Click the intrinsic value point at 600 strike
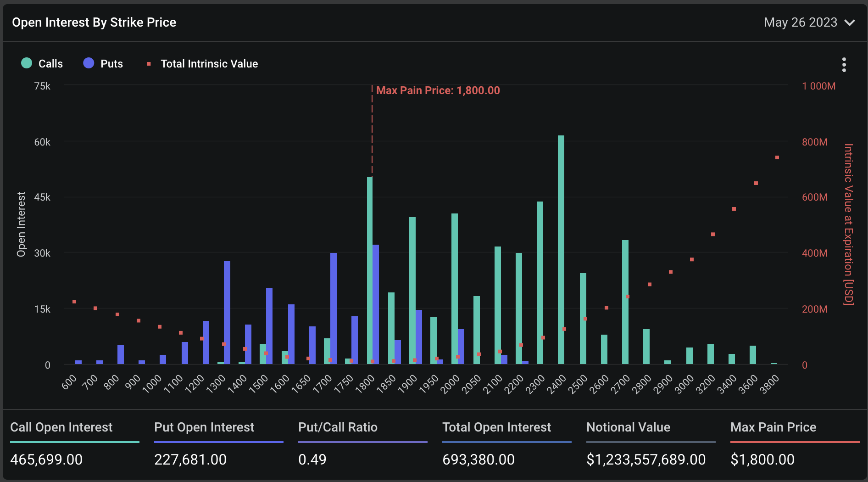Viewport: 868px width, 482px height. click(x=74, y=302)
